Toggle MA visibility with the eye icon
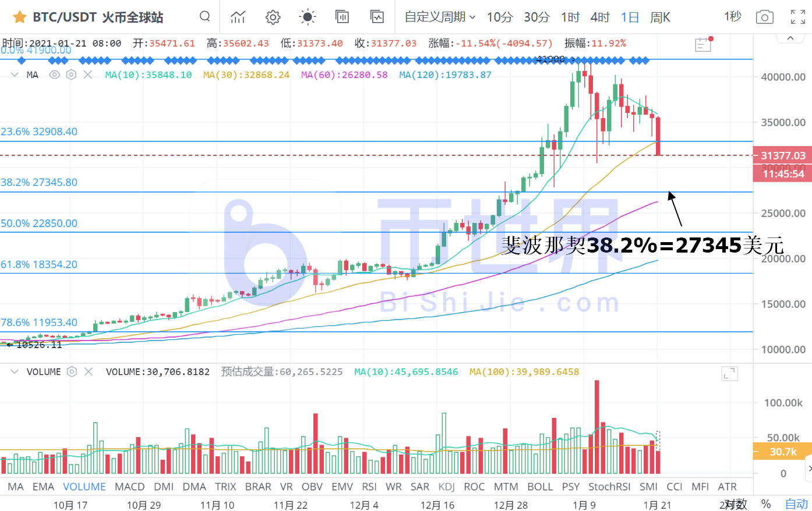Viewport: 812px width, 511px height. 54,74
